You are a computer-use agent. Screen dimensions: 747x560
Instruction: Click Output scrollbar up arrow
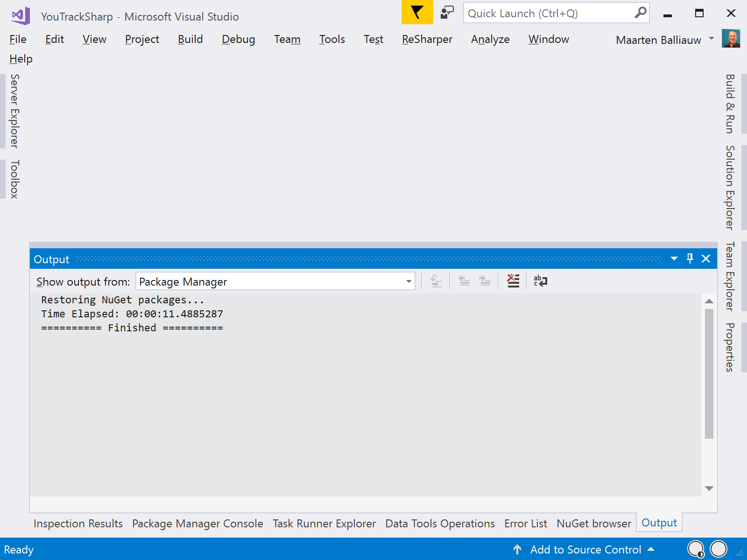pos(709,301)
